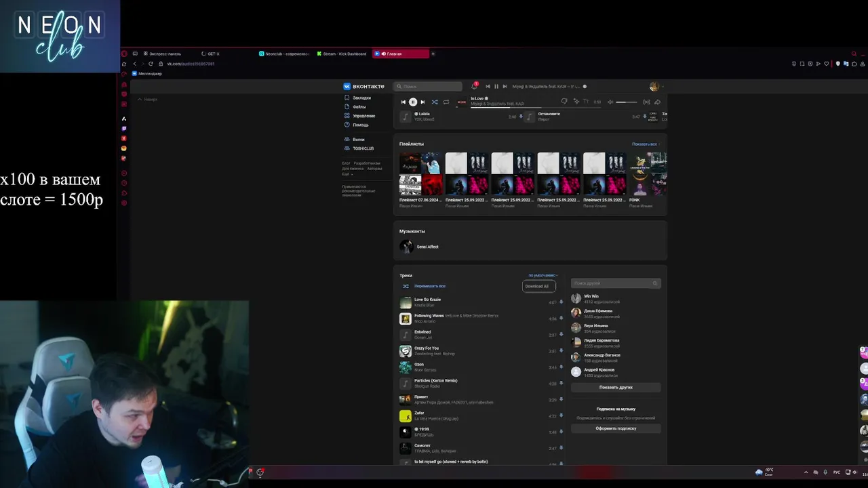Viewport: 868px width, 488px height.
Task: Open Экспресс-панель browser tab
Action: (162, 54)
